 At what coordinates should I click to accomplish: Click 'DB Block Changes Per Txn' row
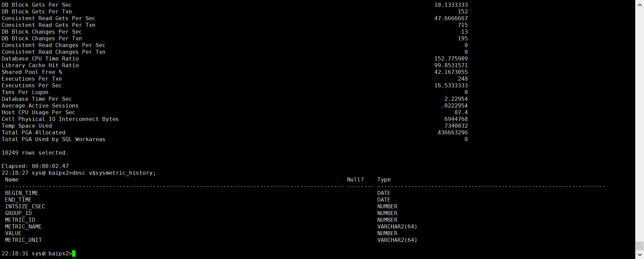(235, 39)
